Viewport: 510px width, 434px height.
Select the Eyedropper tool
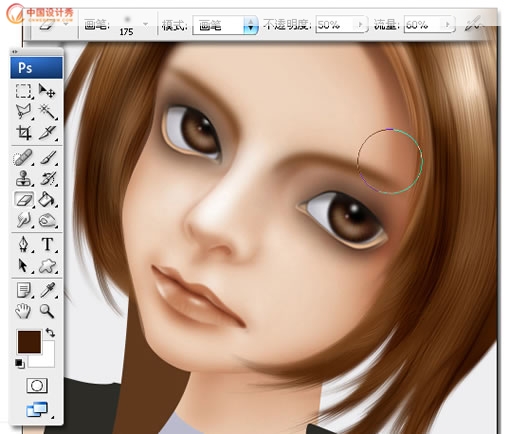tap(47, 290)
